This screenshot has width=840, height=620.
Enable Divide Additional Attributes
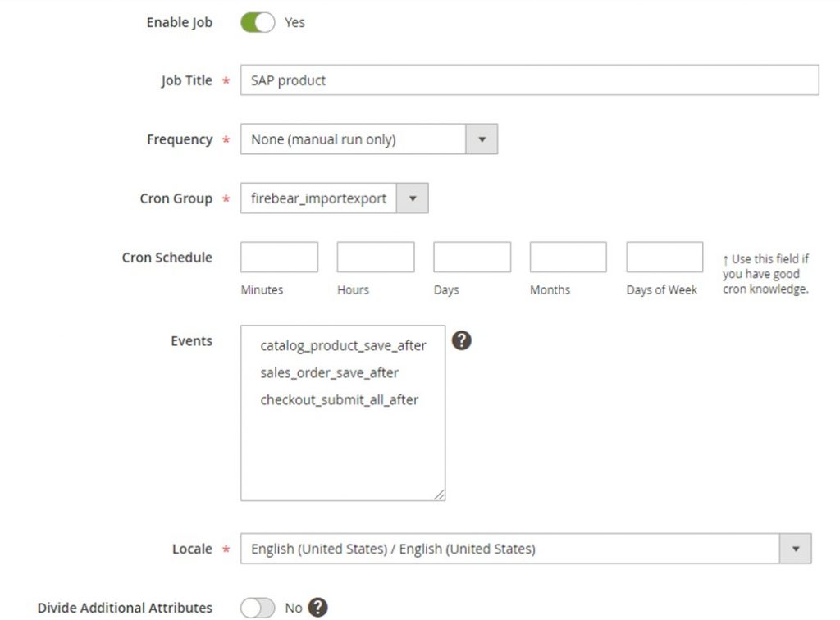pos(258,607)
